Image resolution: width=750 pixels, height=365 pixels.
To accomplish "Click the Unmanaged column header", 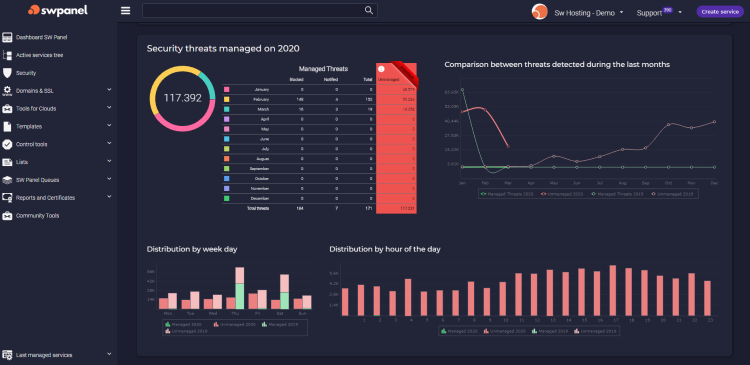I will click(387, 79).
